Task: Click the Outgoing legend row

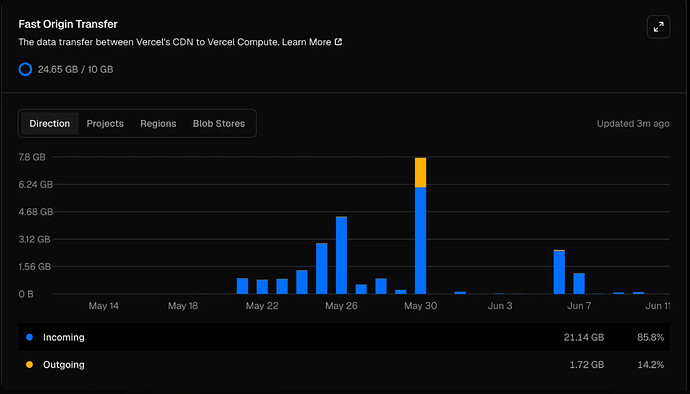Action: 344,365
